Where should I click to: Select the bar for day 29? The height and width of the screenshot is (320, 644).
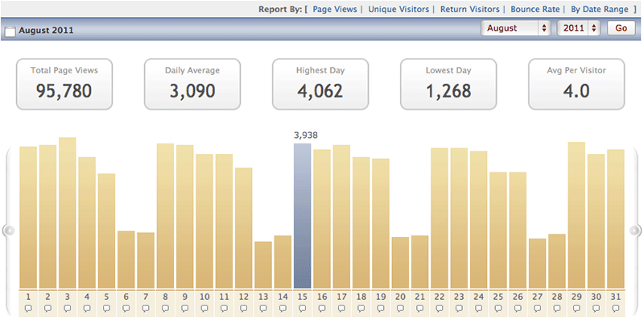576,215
